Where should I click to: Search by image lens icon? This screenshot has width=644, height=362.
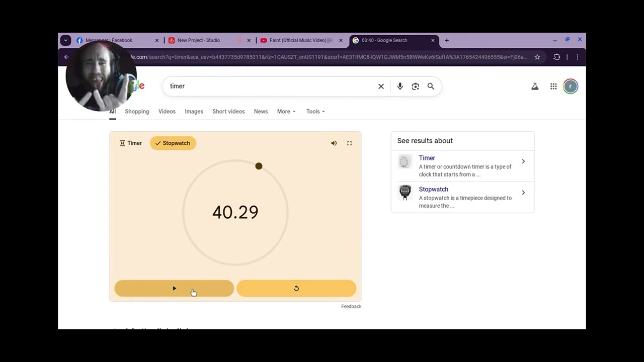415,86
